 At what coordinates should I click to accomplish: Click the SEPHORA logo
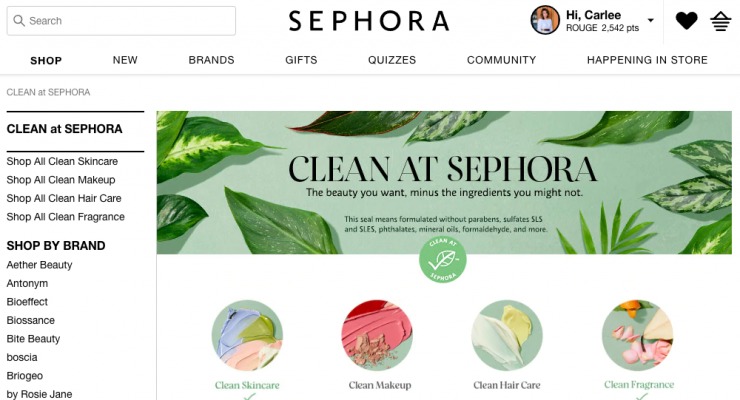click(369, 21)
